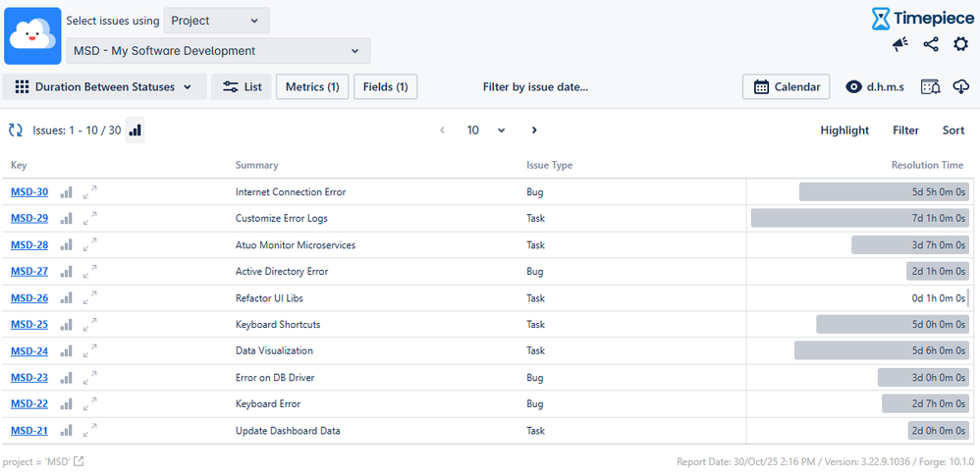Open Metrics (1) selector
This screenshot has height=475, width=980.
click(312, 87)
